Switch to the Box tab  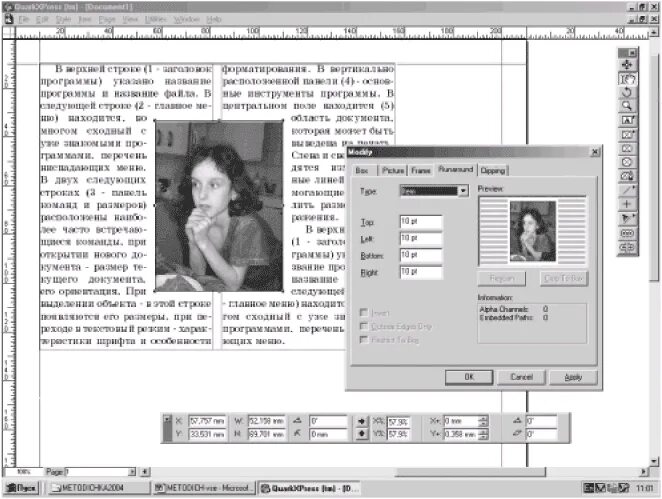[362, 170]
